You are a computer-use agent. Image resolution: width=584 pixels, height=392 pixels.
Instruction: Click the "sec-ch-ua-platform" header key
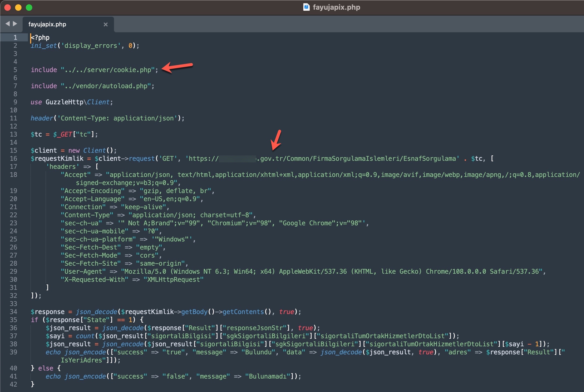(x=98, y=239)
